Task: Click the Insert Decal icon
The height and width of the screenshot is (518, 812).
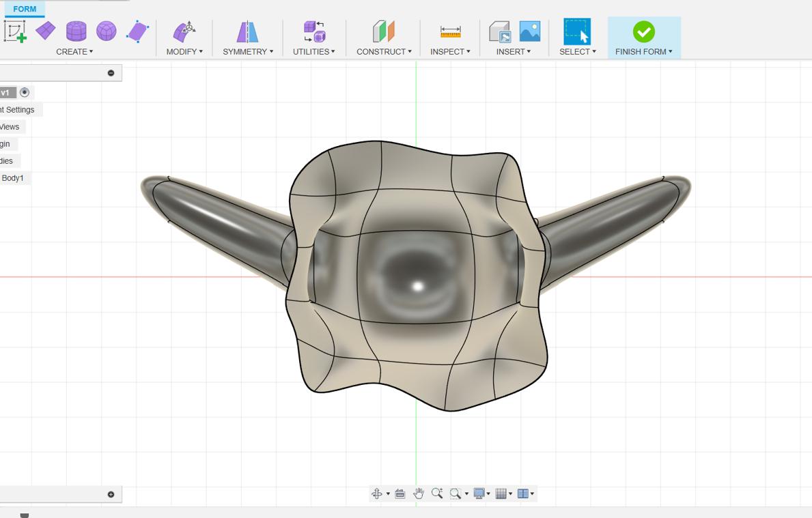Action: click(500, 32)
